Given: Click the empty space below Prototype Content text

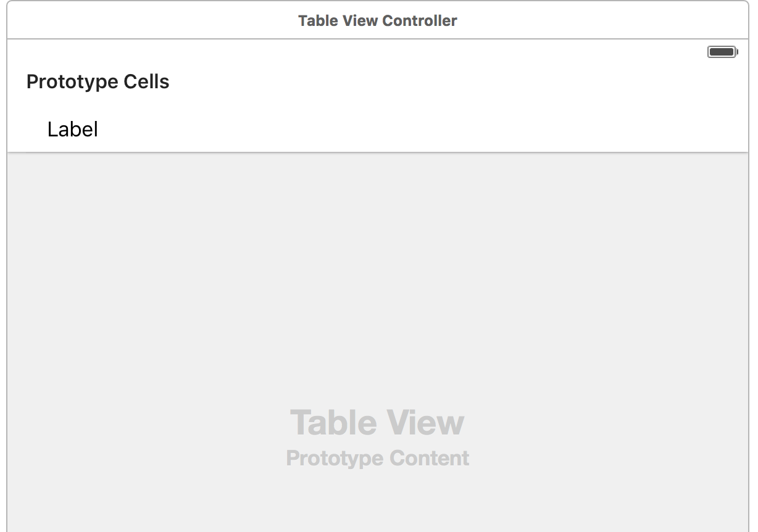Looking at the screenshot, I should point(378,500).
